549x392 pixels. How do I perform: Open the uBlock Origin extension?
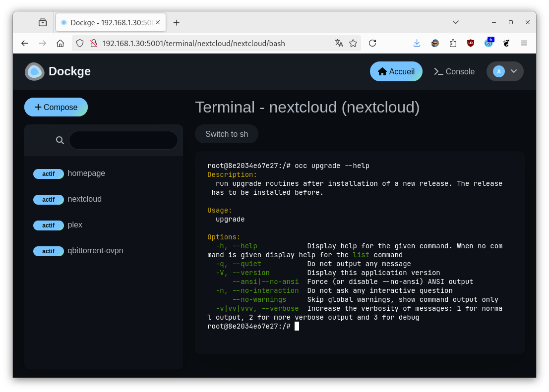pos(471,43)
